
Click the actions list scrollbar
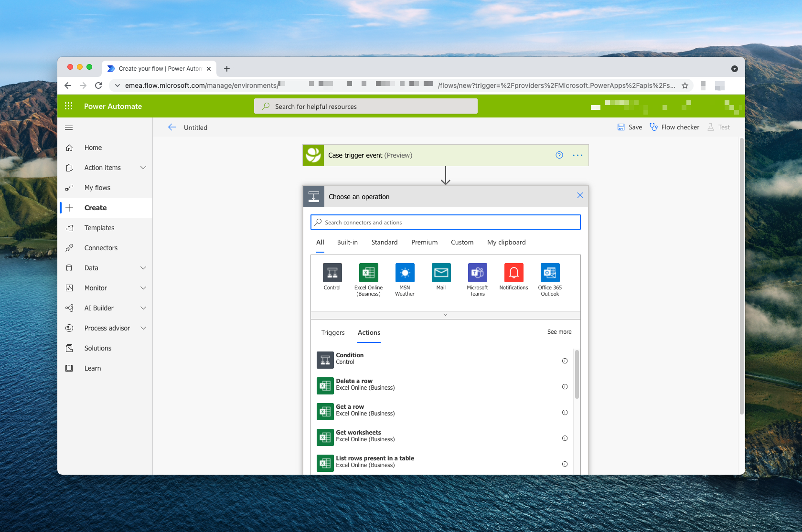pyautogui.click(x=577, y=374)
